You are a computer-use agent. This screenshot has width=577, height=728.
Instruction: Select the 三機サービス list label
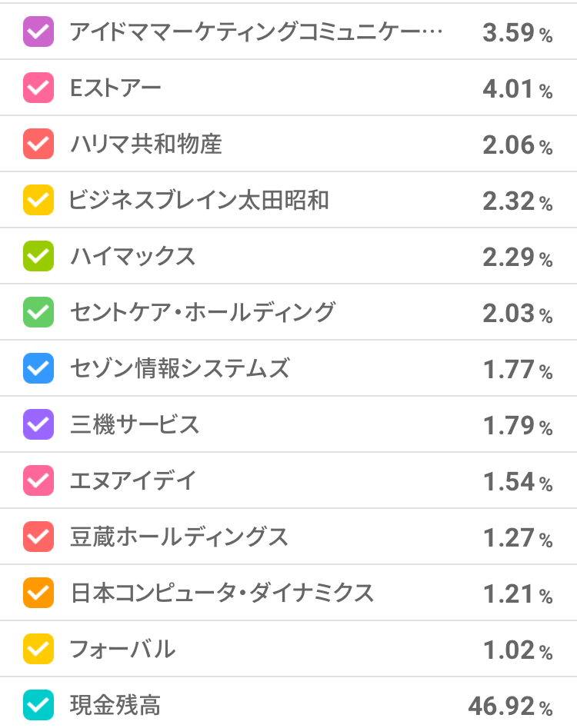tap(135, 424)
